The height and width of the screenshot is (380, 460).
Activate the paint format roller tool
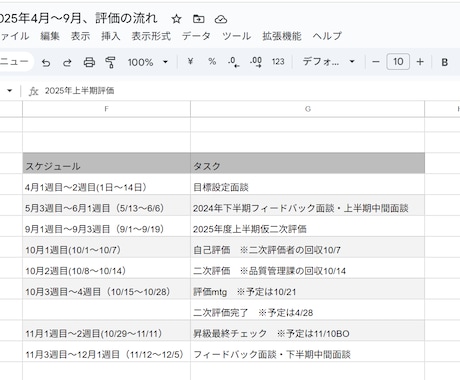[110, 62]
